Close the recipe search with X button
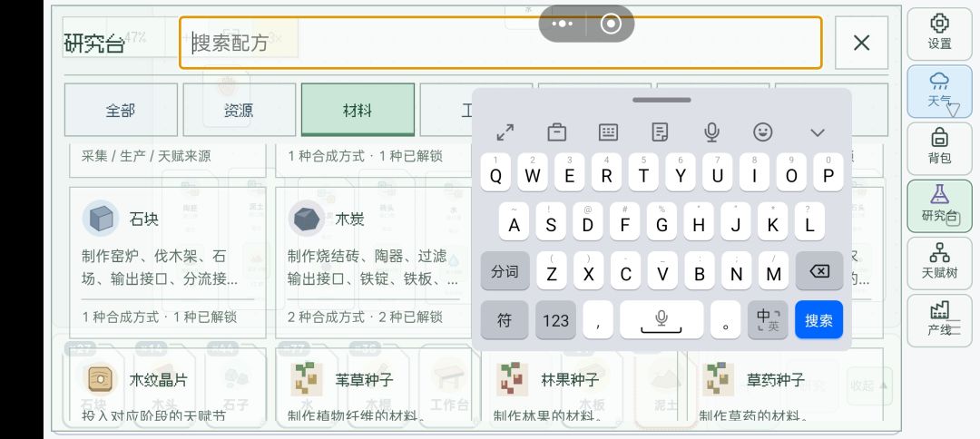 point(861,43)
